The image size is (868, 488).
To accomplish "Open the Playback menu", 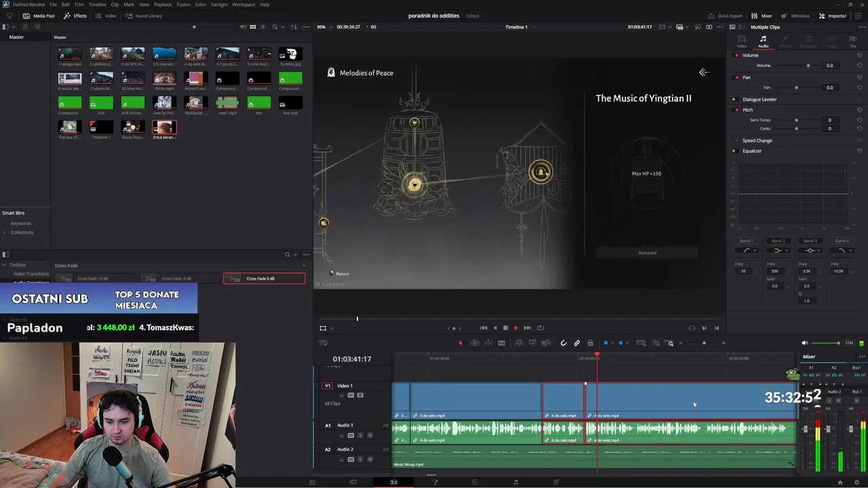I will (163, 5).
